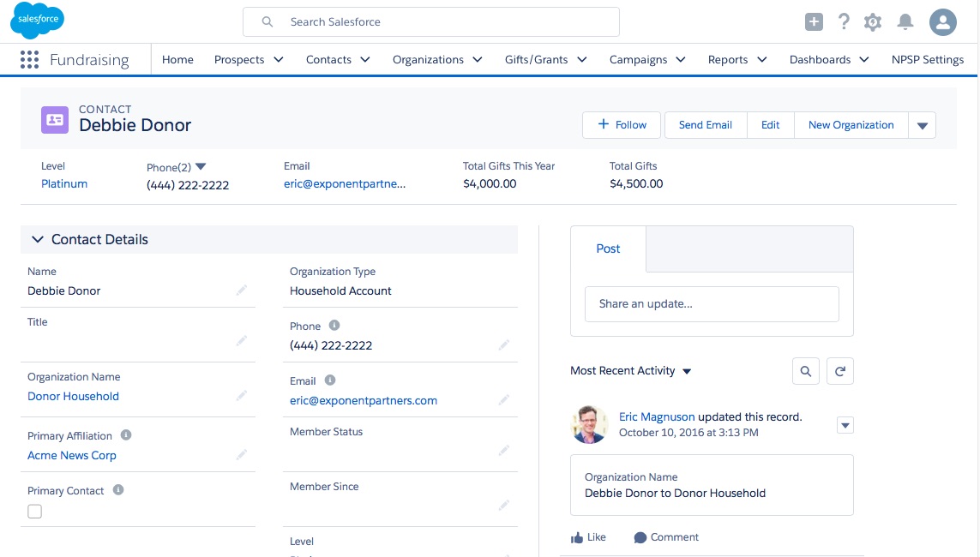Collapse the Contact Details section
Image resolution: width=980 pixels, height=557 pixels.
point(38,240)
